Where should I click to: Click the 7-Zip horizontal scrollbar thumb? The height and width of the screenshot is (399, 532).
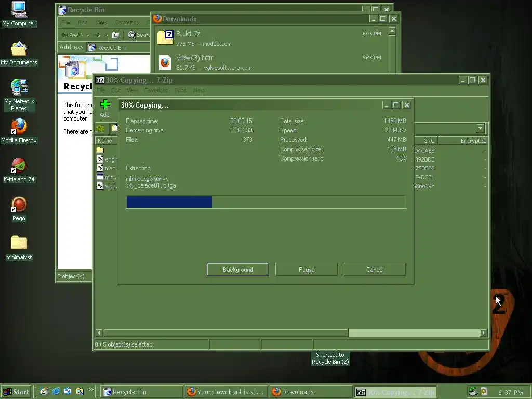(x=226, y=333)
